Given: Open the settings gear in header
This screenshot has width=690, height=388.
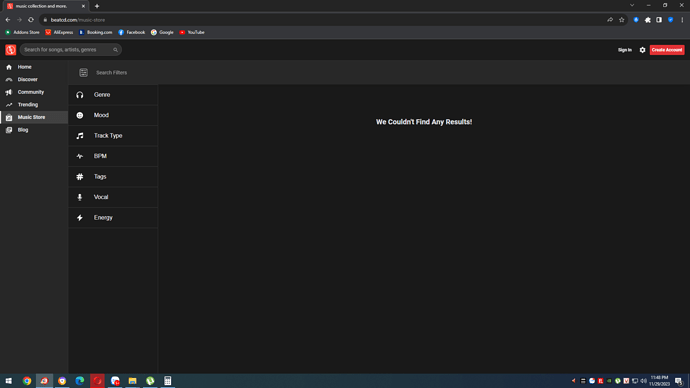Looking at the screenshot, I should tap(642, 50).
